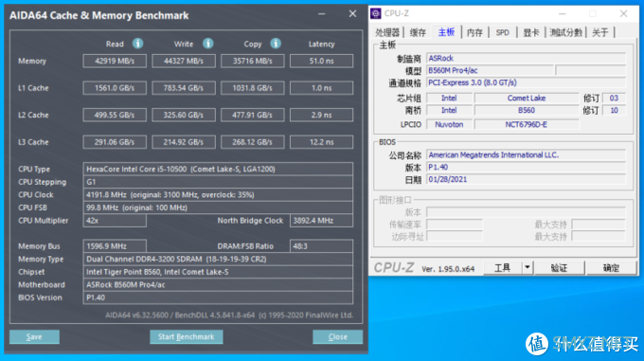Click the CPU Multiplier field 42x
Image resolution: width=644 pixels, height=361 pixels.
coord(115,221)
